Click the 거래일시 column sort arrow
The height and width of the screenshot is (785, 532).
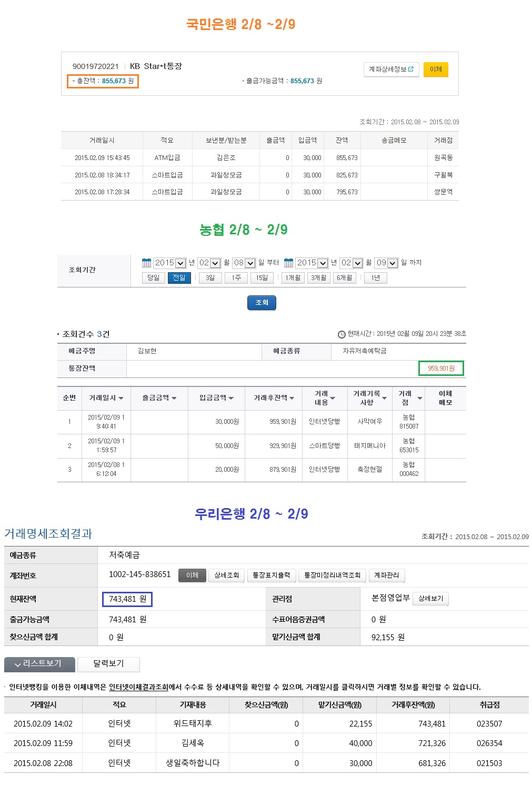[x=121, y=399]
